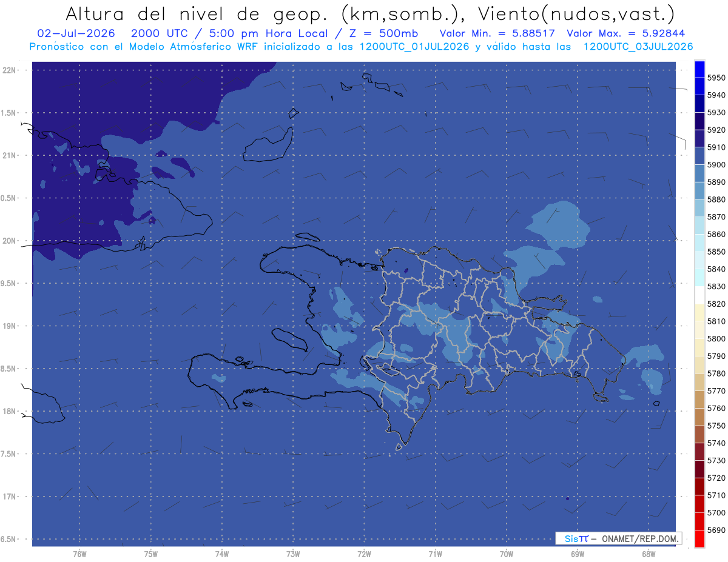
Task: Click the 5750 colorbar label
Action: click(716, 426)
